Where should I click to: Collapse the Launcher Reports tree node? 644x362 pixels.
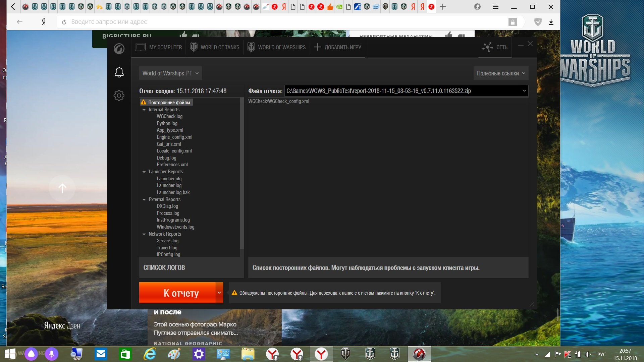144,172
